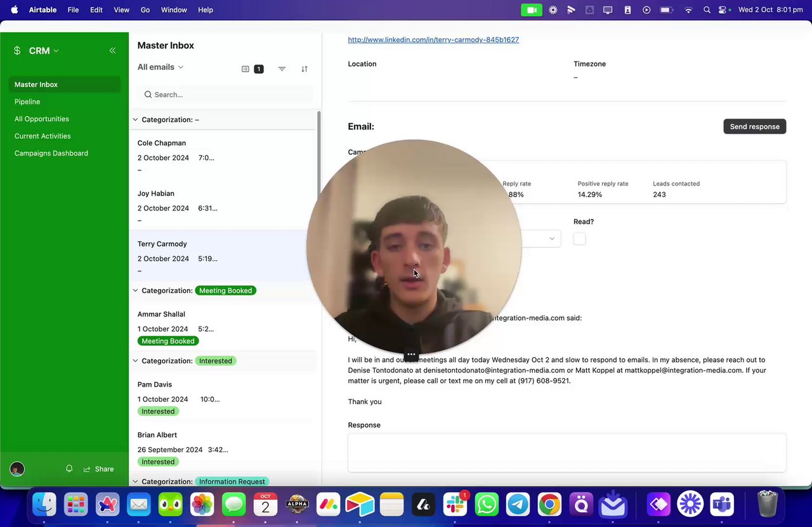Open Airtable app icon in the dock
Viewport: 812px width, 527px height.
(x=360, y=505)
